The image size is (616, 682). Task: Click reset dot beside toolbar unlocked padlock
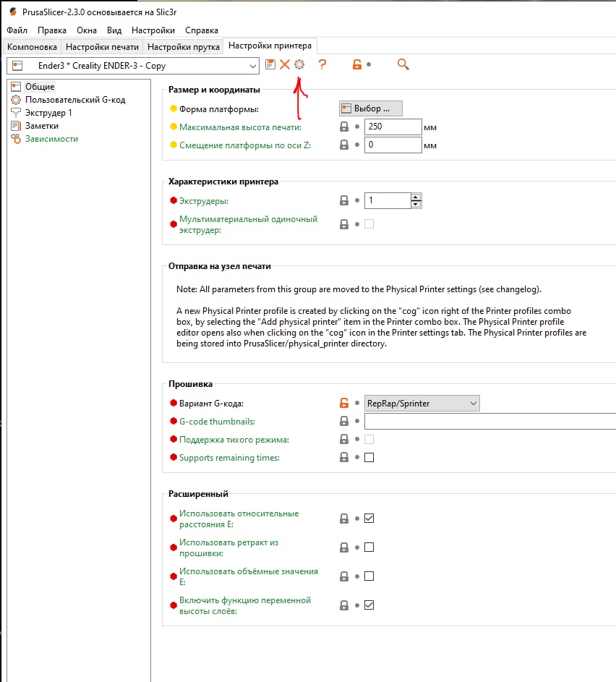click(369, 64)
